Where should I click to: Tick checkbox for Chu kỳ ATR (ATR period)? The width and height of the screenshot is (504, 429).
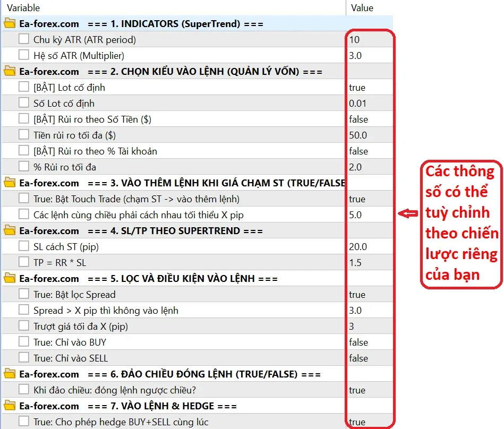24,39
